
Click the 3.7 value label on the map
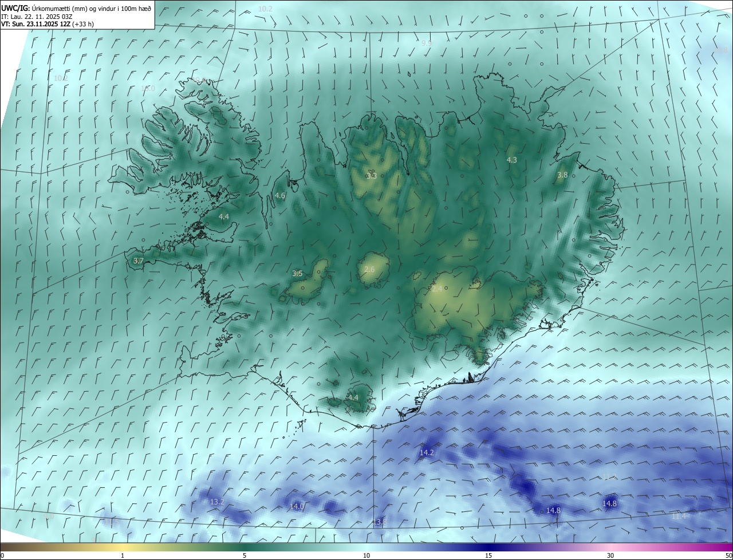pos(138,261)
